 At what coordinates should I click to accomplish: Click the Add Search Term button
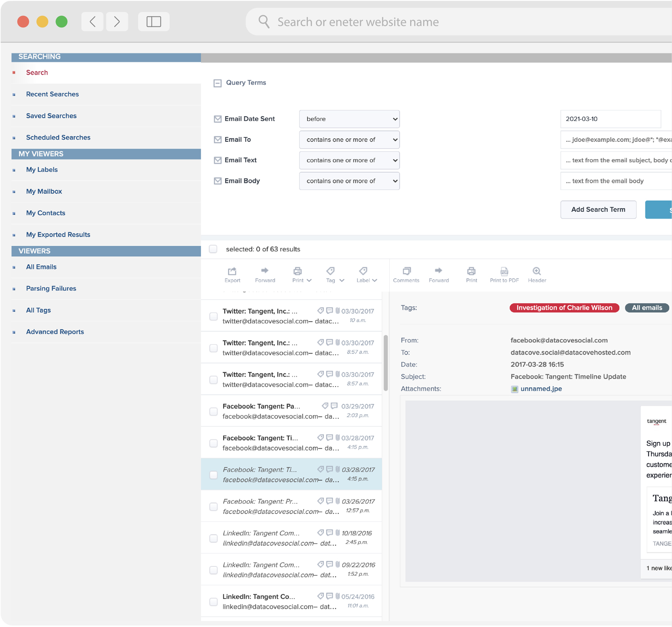click(598, 209)
